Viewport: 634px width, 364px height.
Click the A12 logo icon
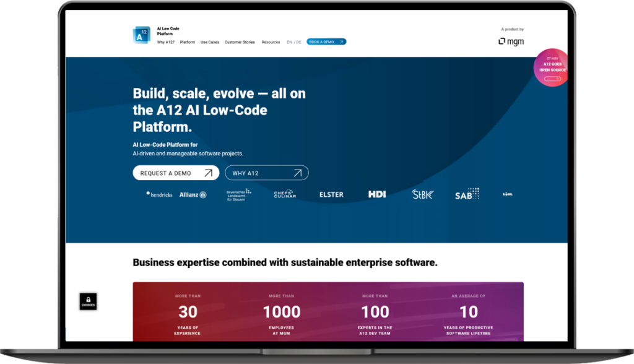point(142,36)
